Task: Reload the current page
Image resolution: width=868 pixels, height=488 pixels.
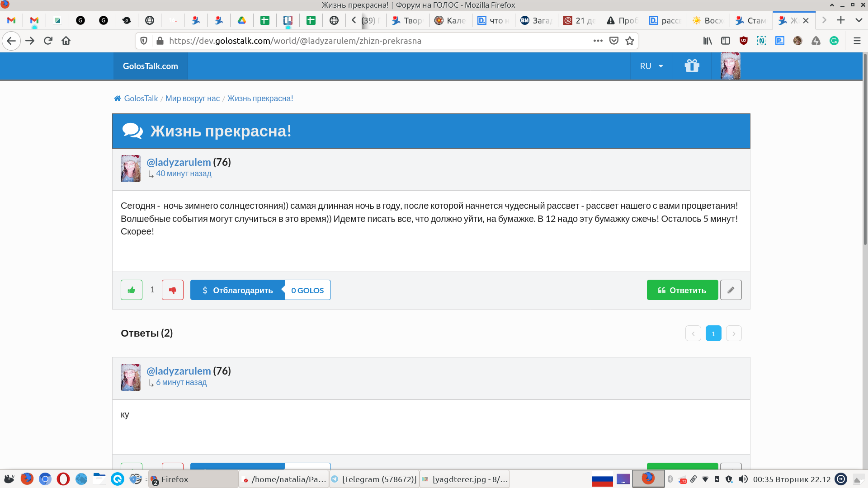Action: click(x=48, y=41)
